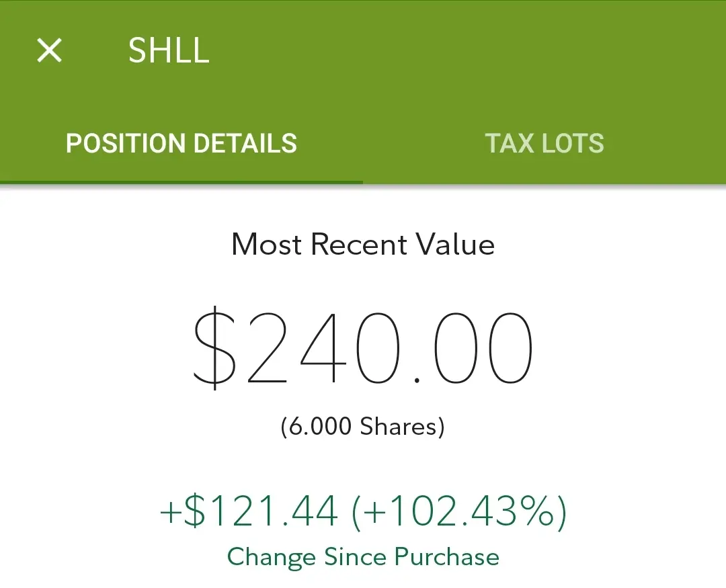
Task: Switch to the TAX LOTS tab
Action: (544, 143)
